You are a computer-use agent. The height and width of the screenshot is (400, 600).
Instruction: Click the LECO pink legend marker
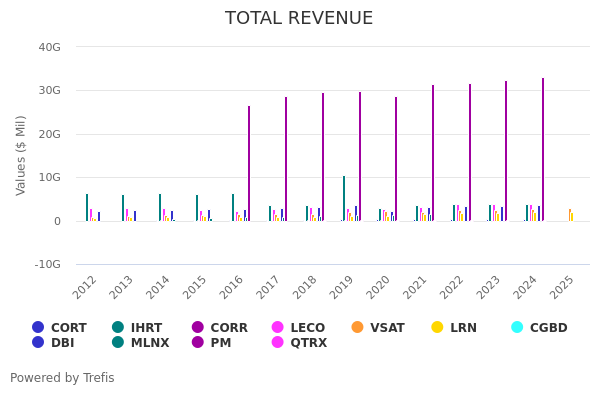click(x=278, y=328)
